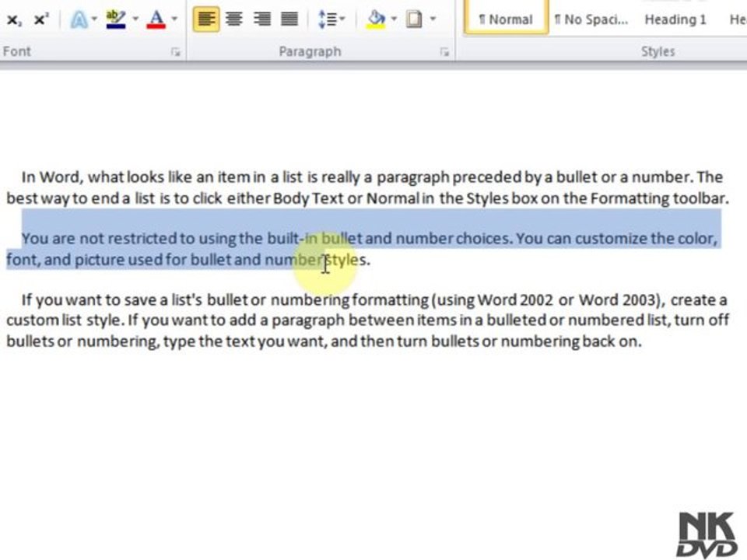The height and width of the screenshot is (560, 747).
Task: Expand Text Effects dropdown arrow
Action: tap(94, 19)
